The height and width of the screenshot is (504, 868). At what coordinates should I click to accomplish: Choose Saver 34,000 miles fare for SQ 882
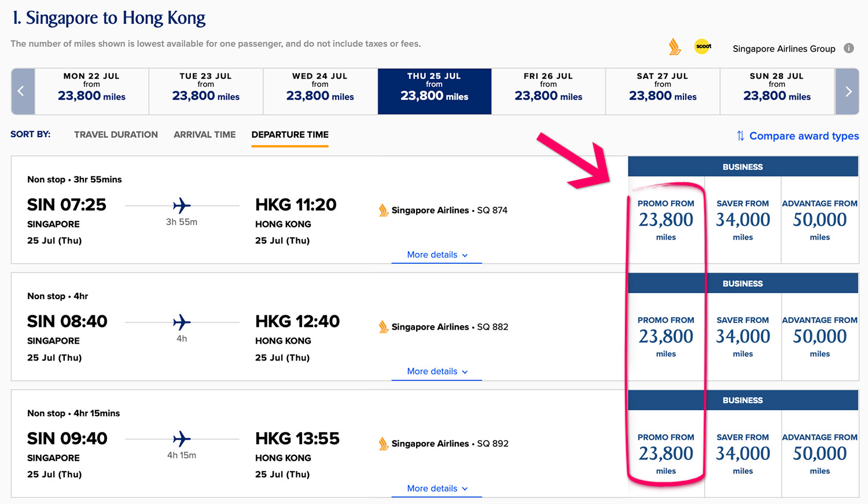[742, 336]
